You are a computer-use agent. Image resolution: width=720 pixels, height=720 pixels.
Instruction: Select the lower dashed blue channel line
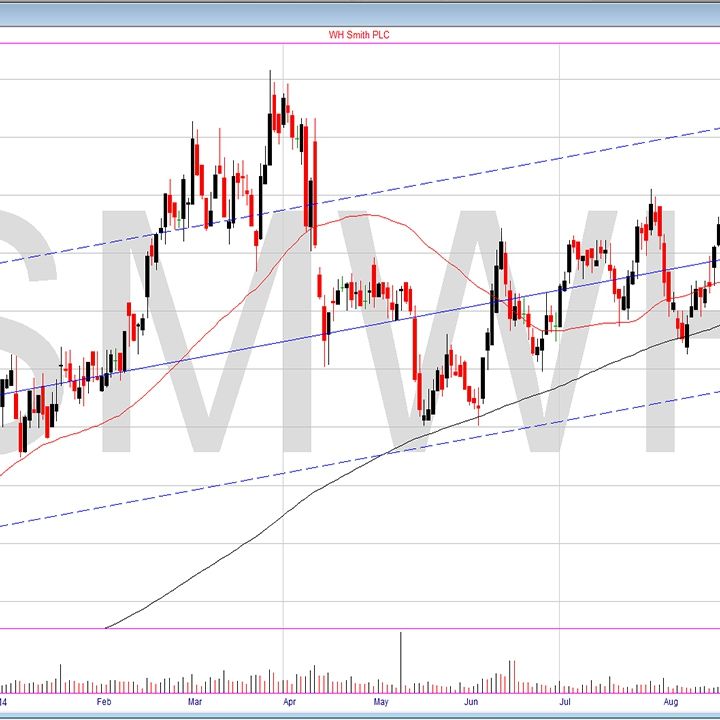tap(300, 470)
